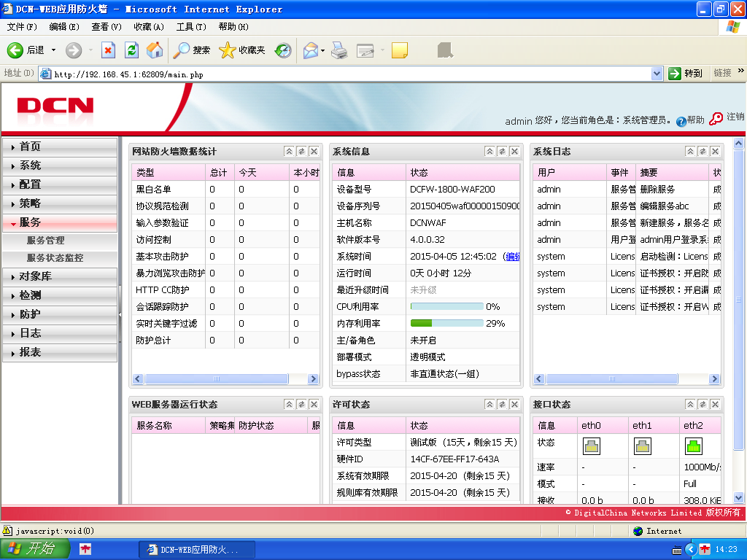Collapse the WEB服务器运行状态 panel
Viewport: 747px width, 560px height.
pyautogui.click(x=289, y=404)
